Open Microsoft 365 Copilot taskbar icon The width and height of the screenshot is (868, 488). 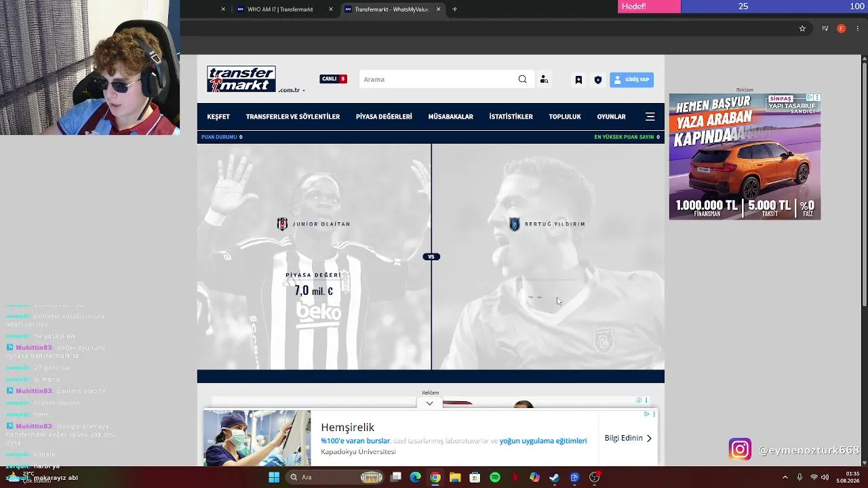534,477
